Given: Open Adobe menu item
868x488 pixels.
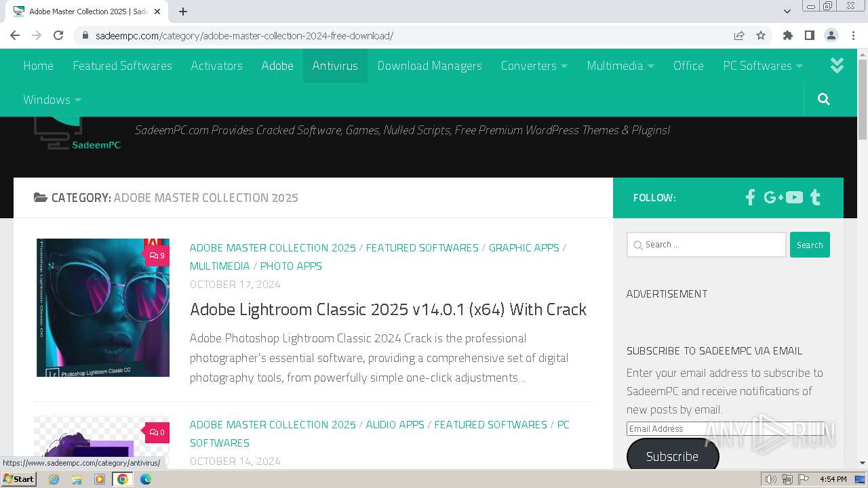Looking at the screenshot, I should [x=277, y=66].
